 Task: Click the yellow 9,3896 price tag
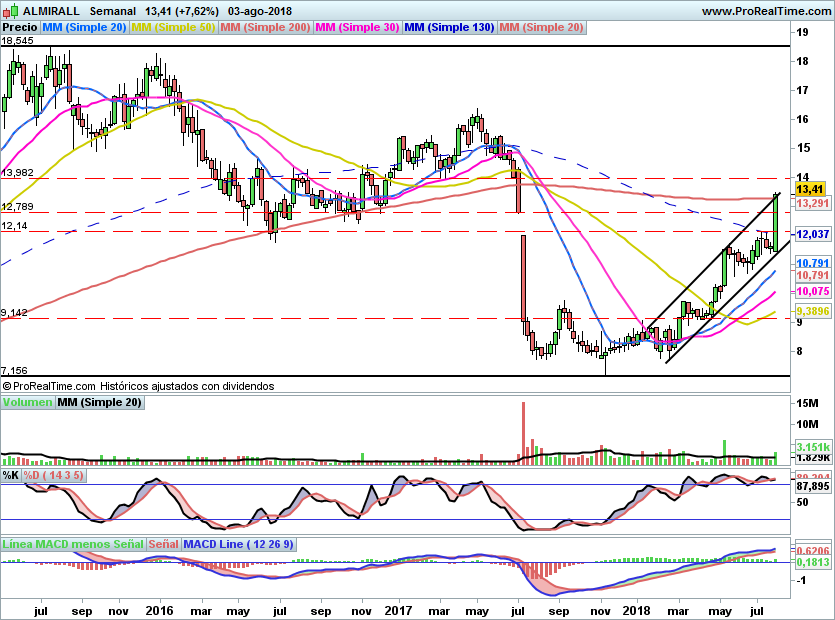[813, 311]
